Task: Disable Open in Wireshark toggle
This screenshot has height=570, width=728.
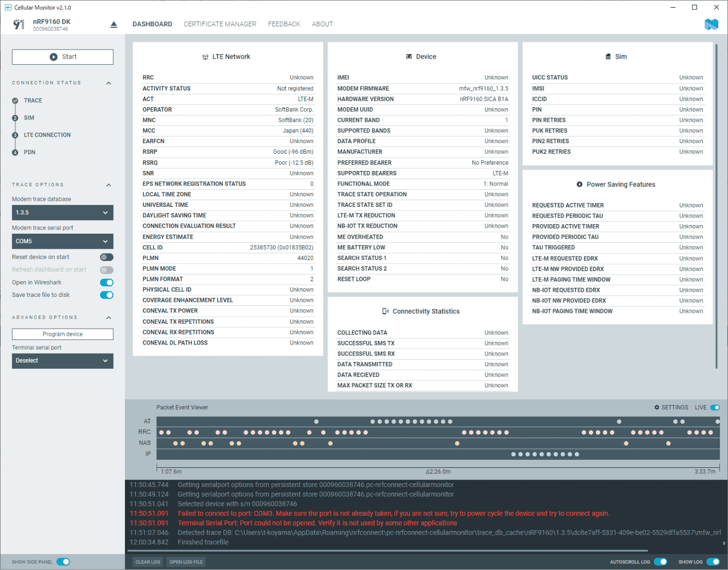Action: tap(107, 283)
